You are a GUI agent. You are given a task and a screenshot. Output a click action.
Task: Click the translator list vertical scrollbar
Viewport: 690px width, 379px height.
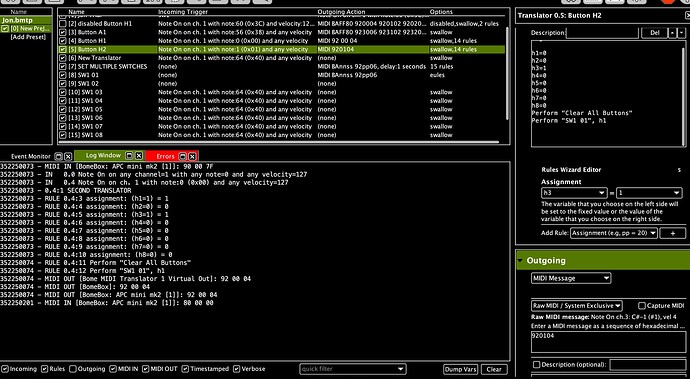coord(507,73)
